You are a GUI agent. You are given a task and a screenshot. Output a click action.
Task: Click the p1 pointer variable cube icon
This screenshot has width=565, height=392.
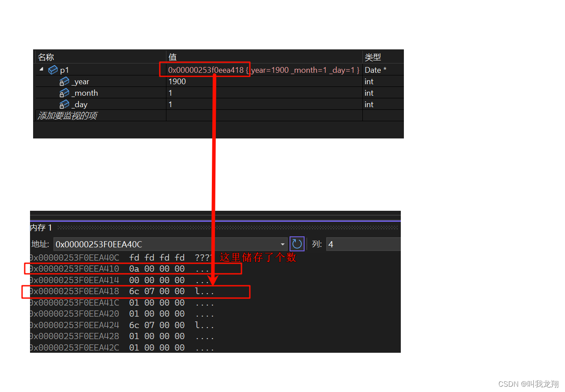53,70
